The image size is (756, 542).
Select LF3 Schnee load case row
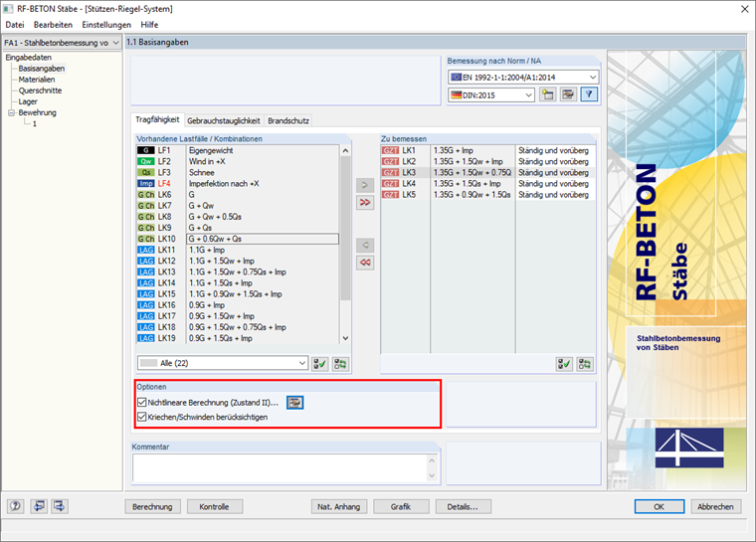(x=238, y=173)
